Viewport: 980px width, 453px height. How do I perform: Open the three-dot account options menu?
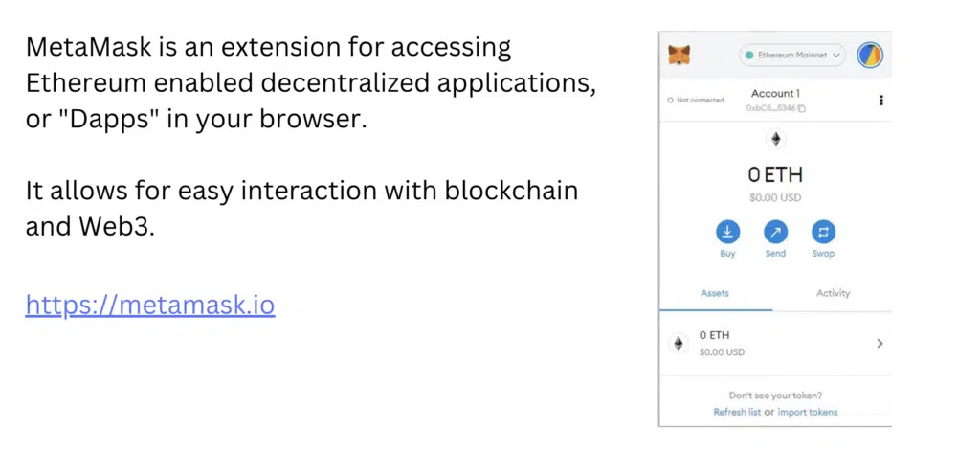pos(881,101)
